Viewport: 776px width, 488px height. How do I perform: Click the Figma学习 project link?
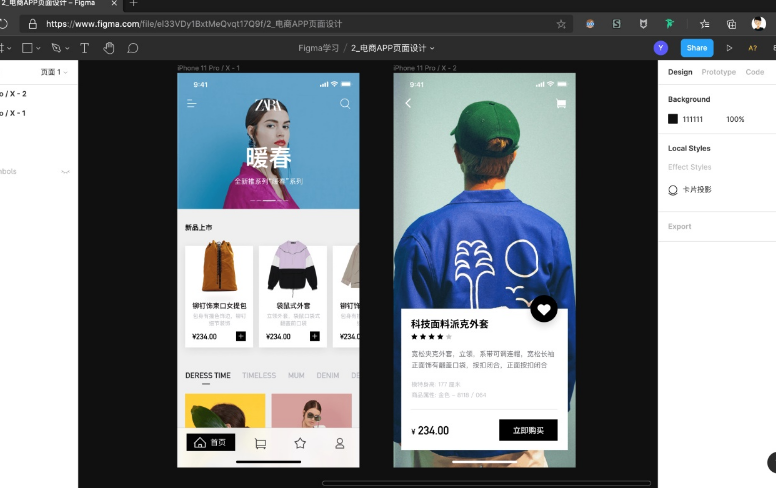tap(318, 48)
